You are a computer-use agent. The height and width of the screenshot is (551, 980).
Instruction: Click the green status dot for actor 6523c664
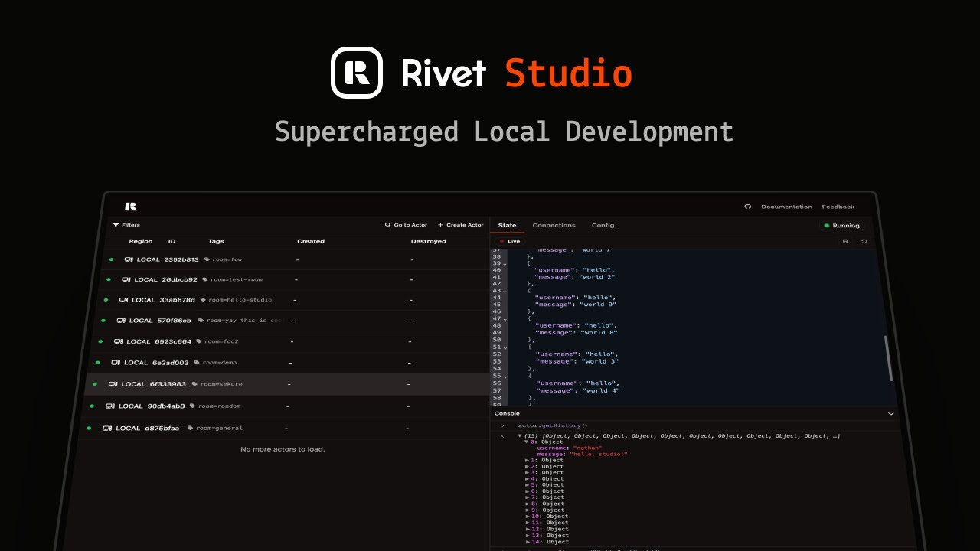(100, 341)
